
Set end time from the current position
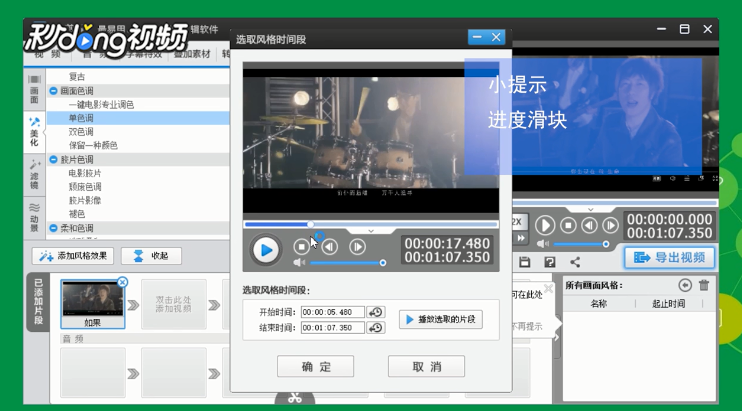click(x=376, y=328)
